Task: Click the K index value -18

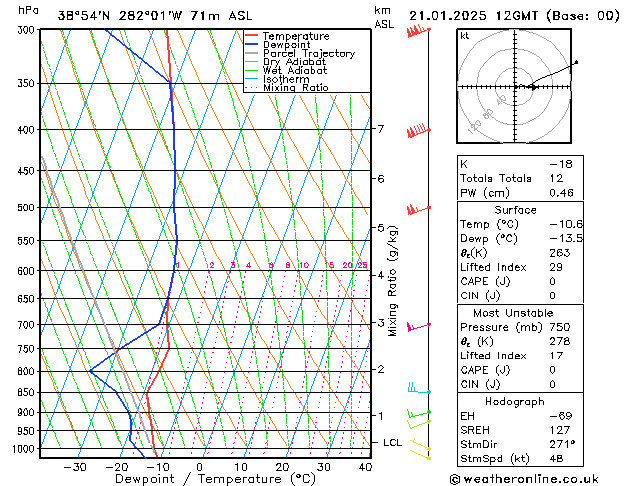Action: coord(561,164)
